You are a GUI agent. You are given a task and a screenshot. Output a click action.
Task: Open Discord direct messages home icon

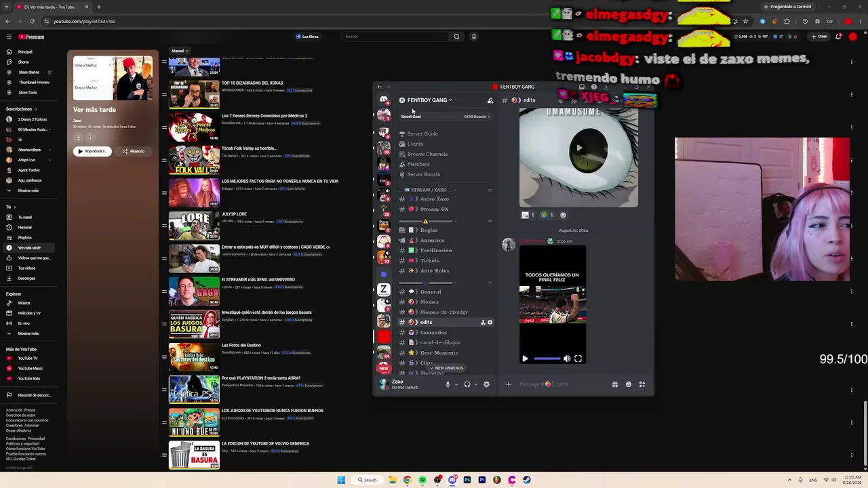coord(384,100)
